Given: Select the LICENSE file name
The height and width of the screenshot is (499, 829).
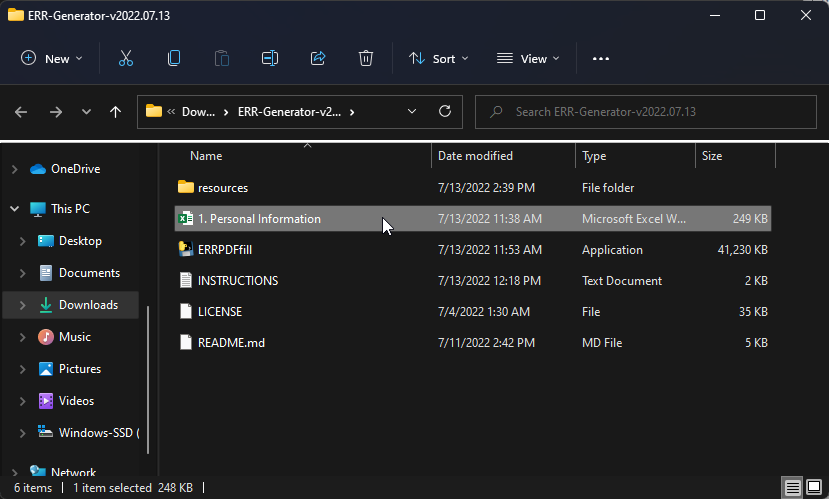Looking at the screenshot, I should 220,312.
